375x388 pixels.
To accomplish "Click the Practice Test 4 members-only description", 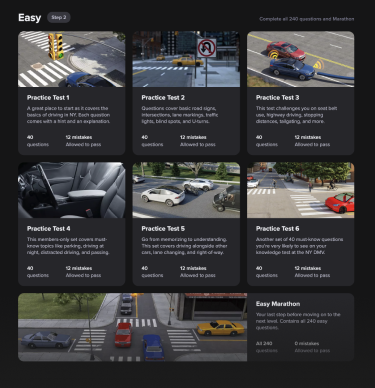I will click(x=68, y=246).
